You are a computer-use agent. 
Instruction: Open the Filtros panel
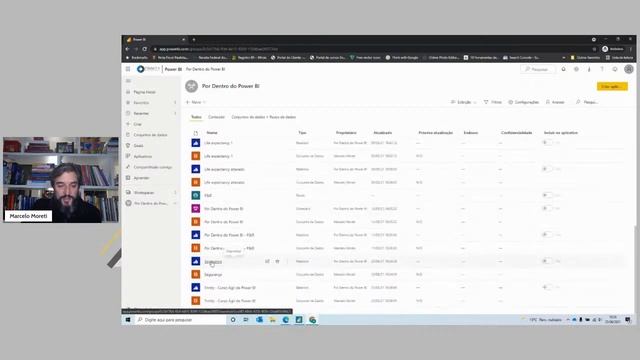(x=493, y=102)
